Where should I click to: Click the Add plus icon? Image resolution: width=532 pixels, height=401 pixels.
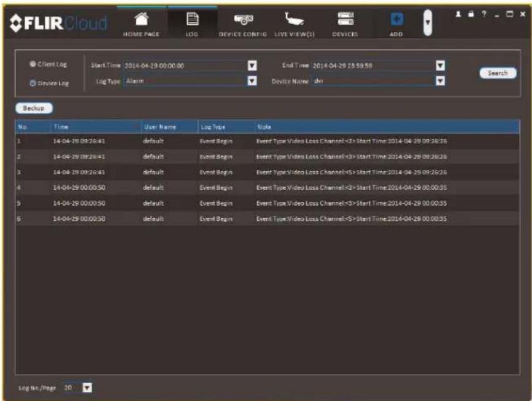tap(396, 20)
